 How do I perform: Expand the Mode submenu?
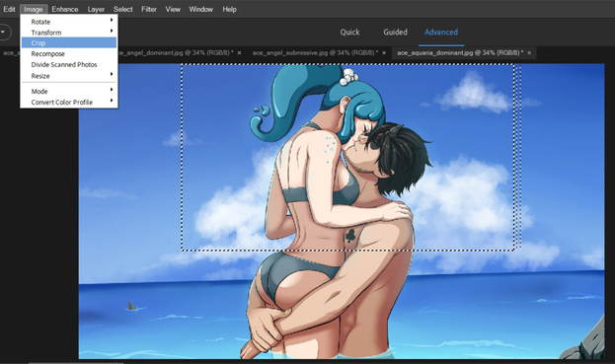[69, 92]
